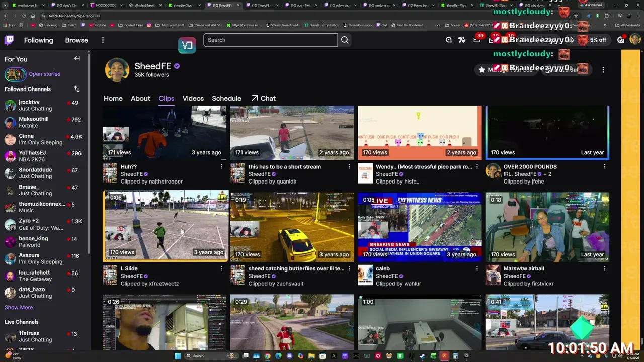Viewport: 644px width, 362px height.
Task: Play the caleb breaking news clip thumbnail
Action: point(420,227)
